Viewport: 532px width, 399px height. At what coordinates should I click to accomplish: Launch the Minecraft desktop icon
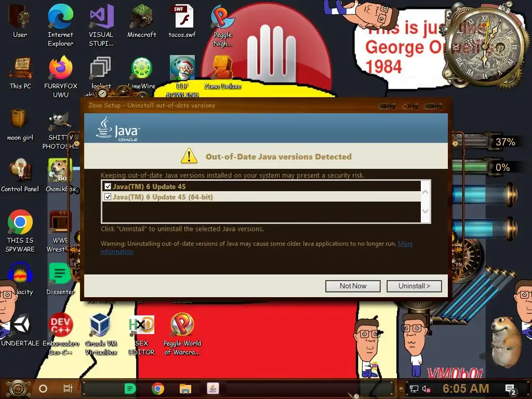[x=142, y=20]
